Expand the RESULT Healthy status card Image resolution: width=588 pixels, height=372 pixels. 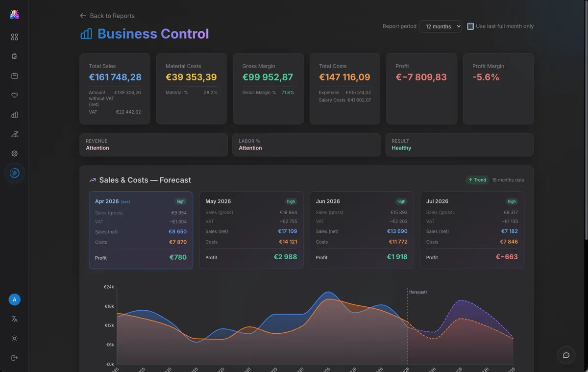coord(459,145)
